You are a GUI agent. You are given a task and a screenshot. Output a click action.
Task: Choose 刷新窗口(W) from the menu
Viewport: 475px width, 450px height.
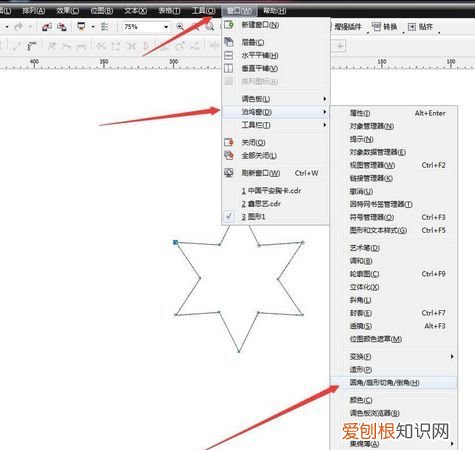[x=276, y=173]
